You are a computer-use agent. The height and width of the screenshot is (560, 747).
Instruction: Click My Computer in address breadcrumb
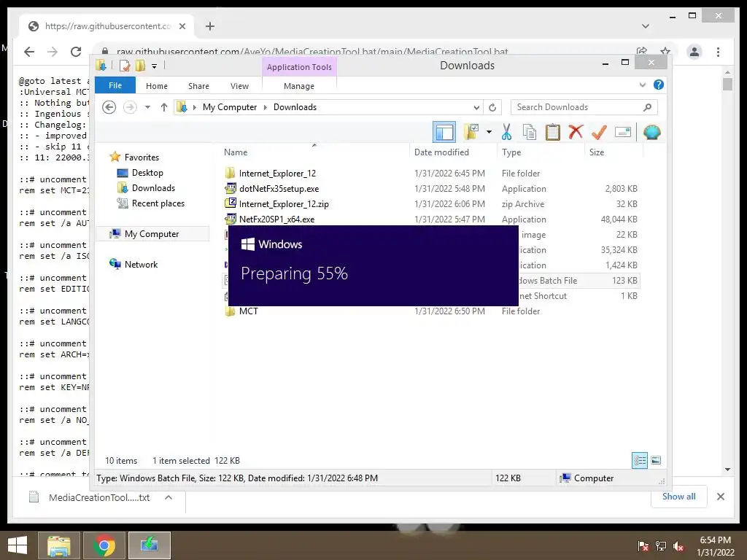tap(230, 107)
